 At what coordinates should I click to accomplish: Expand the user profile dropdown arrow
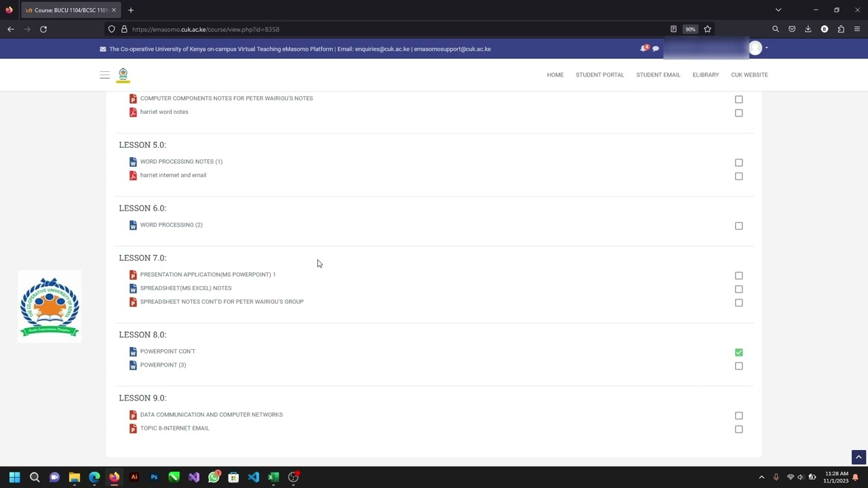[767, 48]
